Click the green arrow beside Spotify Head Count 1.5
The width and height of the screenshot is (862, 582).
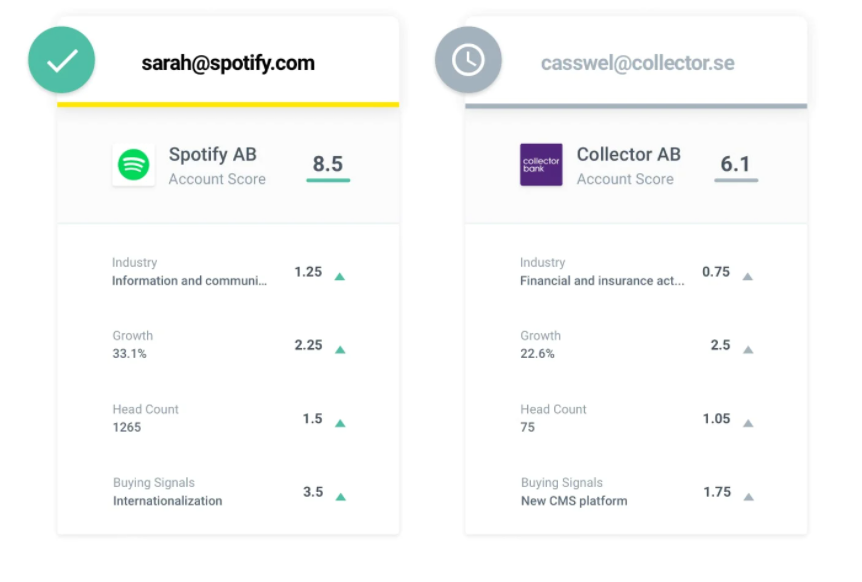click(340, 423)
